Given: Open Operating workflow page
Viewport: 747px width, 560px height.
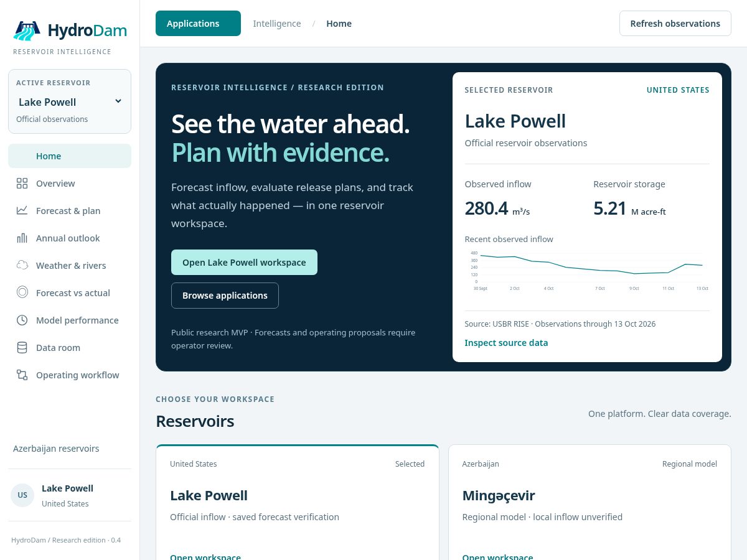Looking at the screenshot, I should (70, 375).
